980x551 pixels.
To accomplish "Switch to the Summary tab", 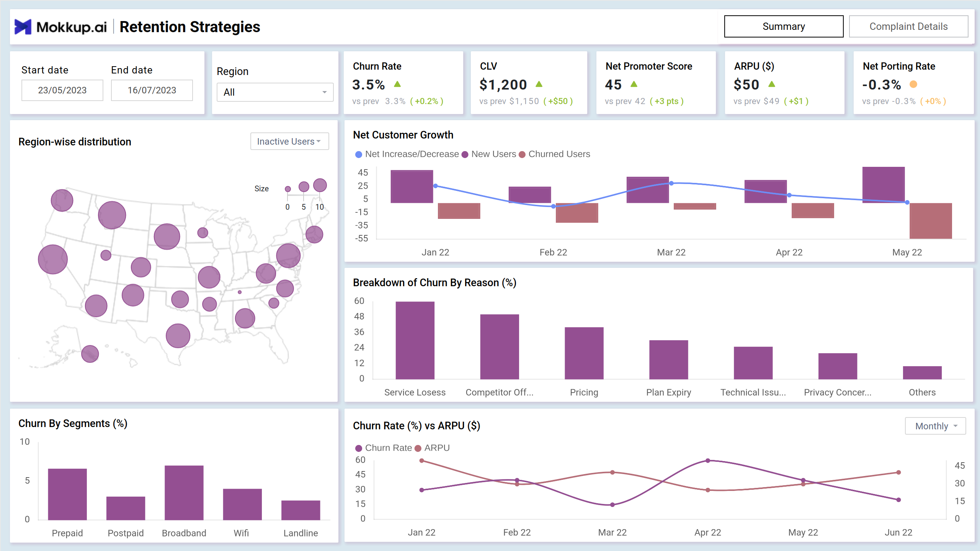I will [x=784, y=26].
